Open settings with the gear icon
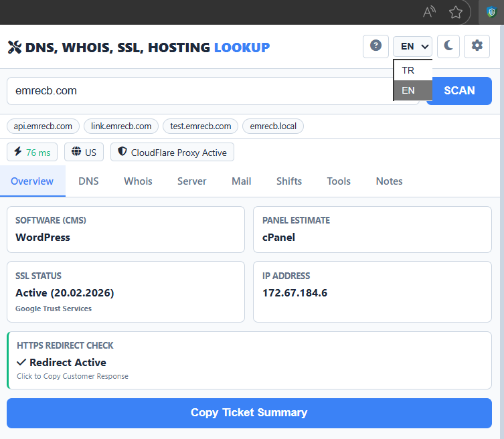 click(477, 46)
